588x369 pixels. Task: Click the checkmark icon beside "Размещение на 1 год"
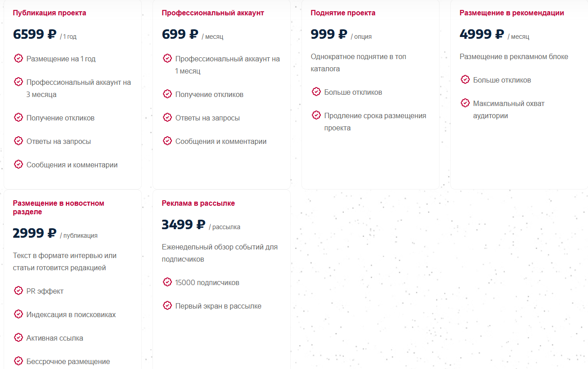point(19,58)
